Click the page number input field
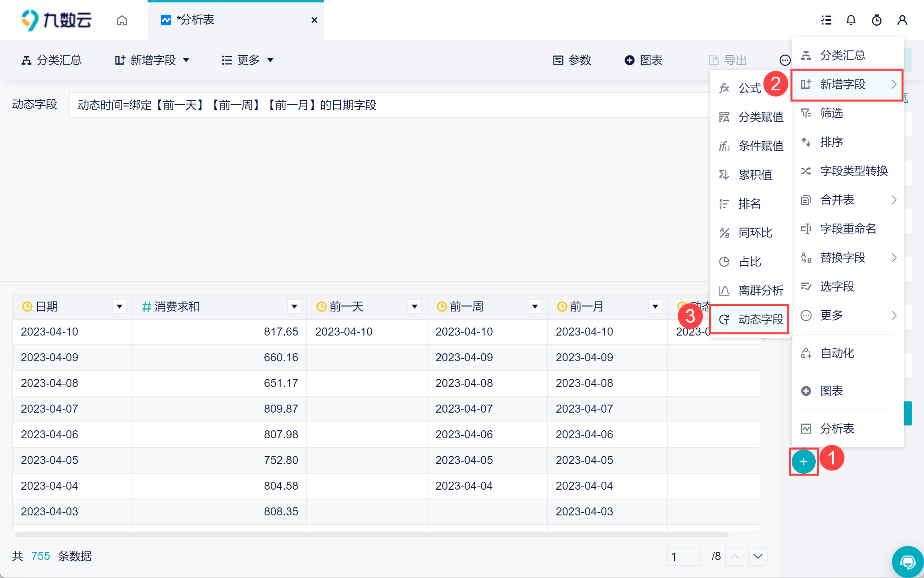Screen dimensions: 924x578 pos(683,556)
